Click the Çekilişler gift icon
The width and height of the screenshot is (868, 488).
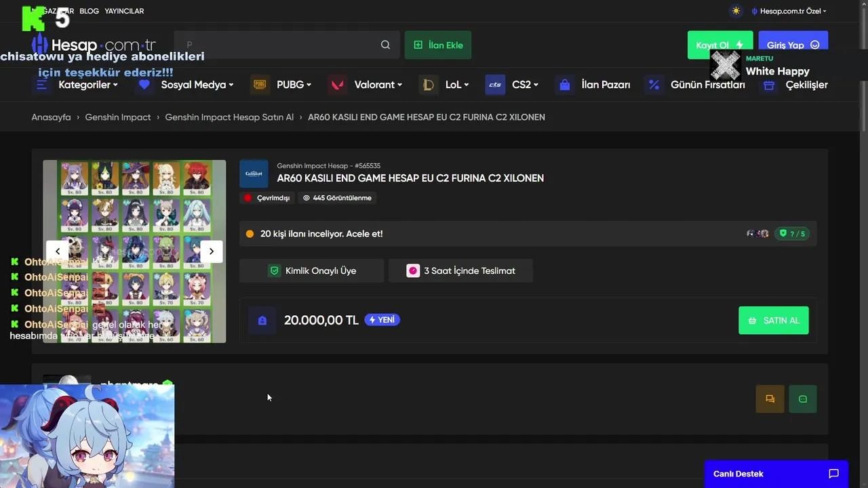click(768, 85)
